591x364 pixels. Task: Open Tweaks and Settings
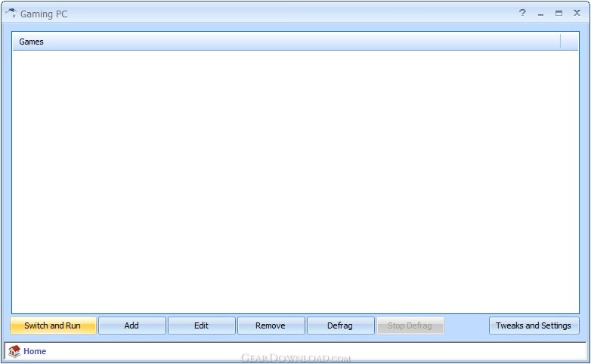point(534,325)
